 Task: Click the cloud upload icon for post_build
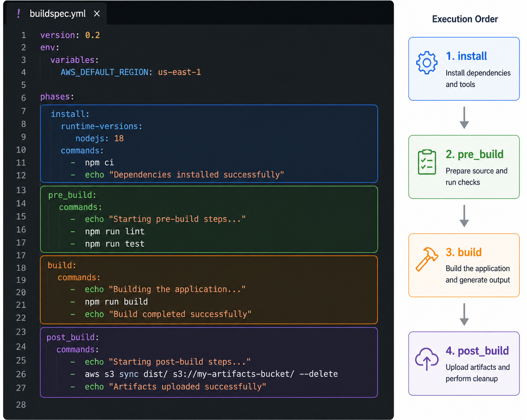[x=427, y=359]
